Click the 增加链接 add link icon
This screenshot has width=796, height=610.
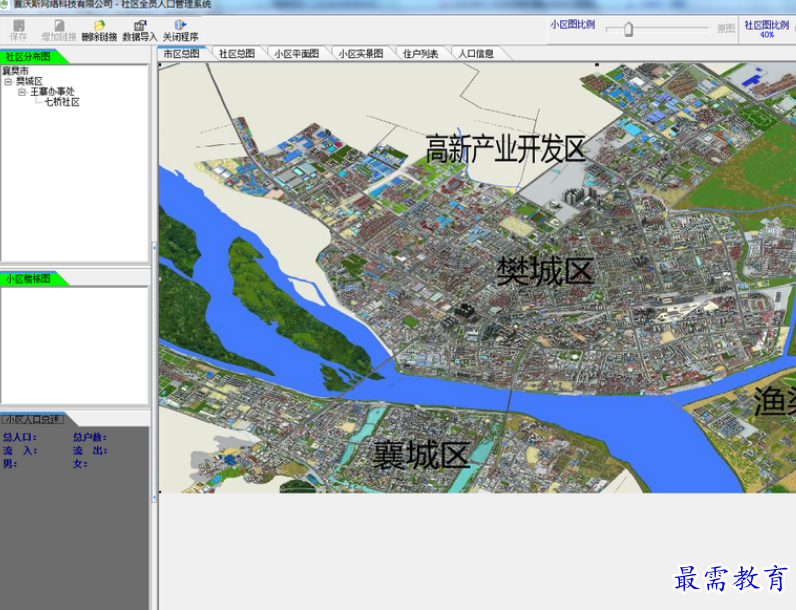point(58,30)
